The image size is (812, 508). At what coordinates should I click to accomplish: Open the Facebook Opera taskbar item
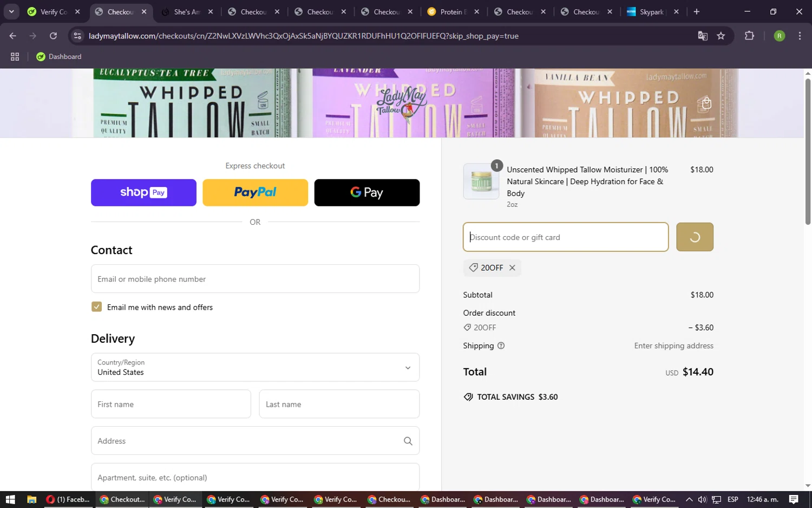[x=69, y=499]
